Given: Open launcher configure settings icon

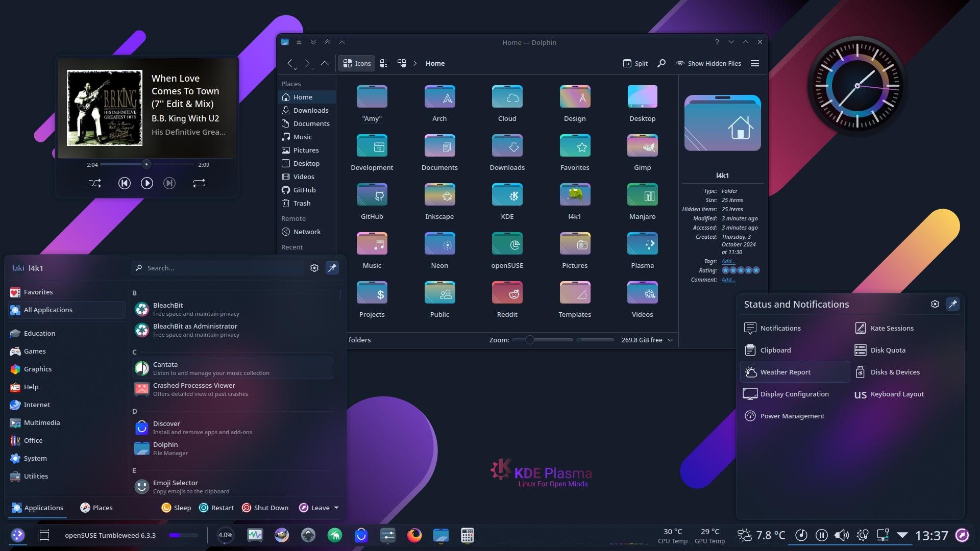Looking at the screenshot, I should (x=314, y=268).
